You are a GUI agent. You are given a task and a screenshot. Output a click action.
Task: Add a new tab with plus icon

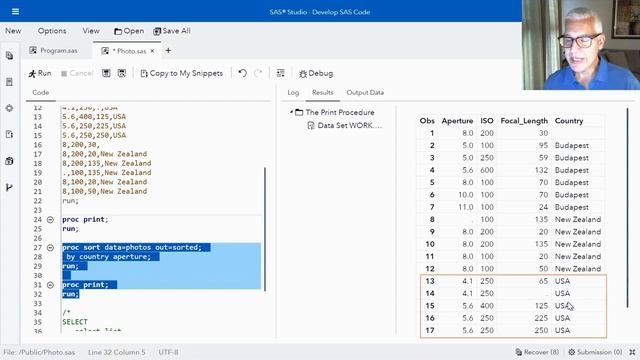pos(168,51)
